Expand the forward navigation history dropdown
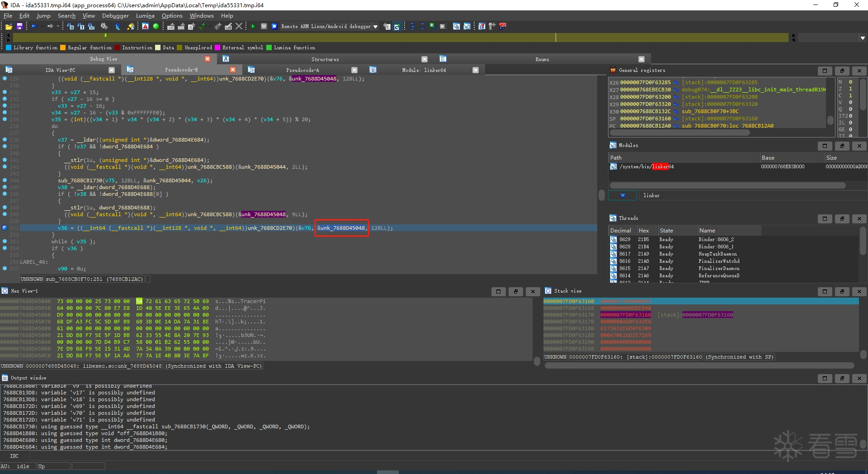Screen dimensions: 868x474 click(x=58, y=26)
